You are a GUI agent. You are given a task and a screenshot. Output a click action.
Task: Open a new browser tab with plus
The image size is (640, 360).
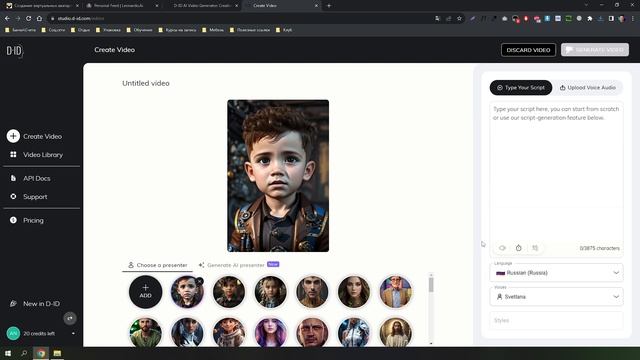pyautogui.click(x=329, y=6)
